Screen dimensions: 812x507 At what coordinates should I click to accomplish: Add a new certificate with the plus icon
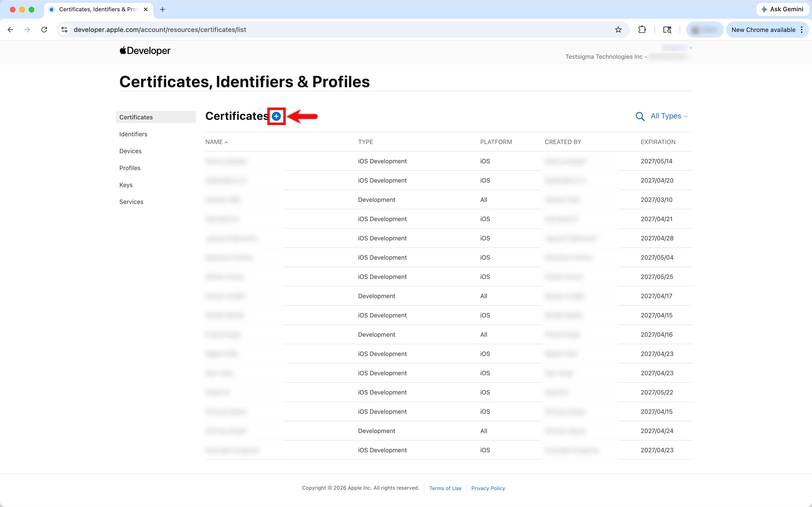[x=276, y=116]
